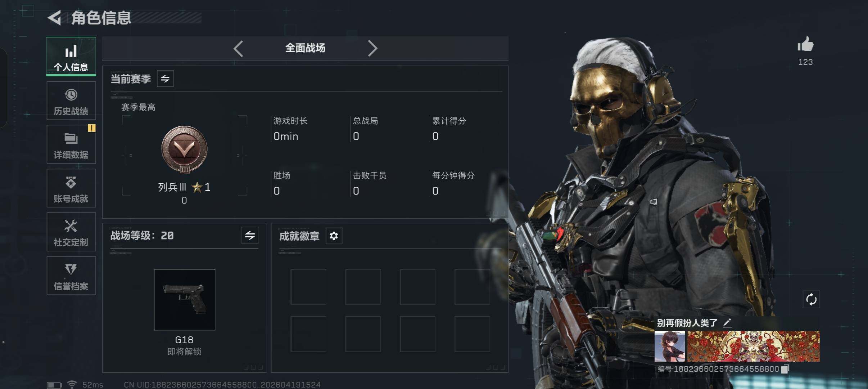Click the 列兵 III rank badge
Screen dimensions: 868x389
click(184, 149)
